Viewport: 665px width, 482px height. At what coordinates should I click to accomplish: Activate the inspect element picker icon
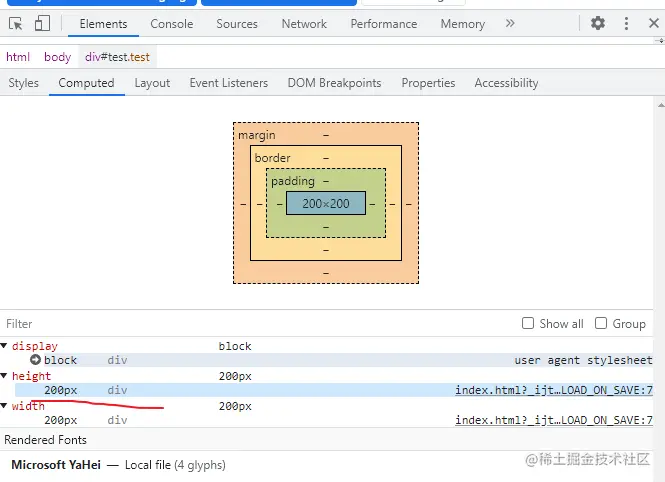pyautogui.click(x=16, y=24)
